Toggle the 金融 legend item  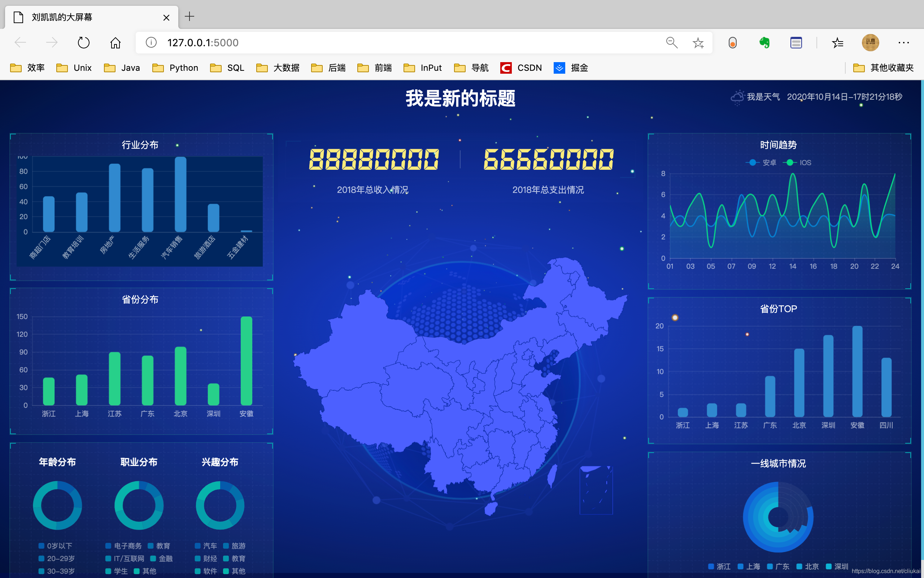[161, 558]
